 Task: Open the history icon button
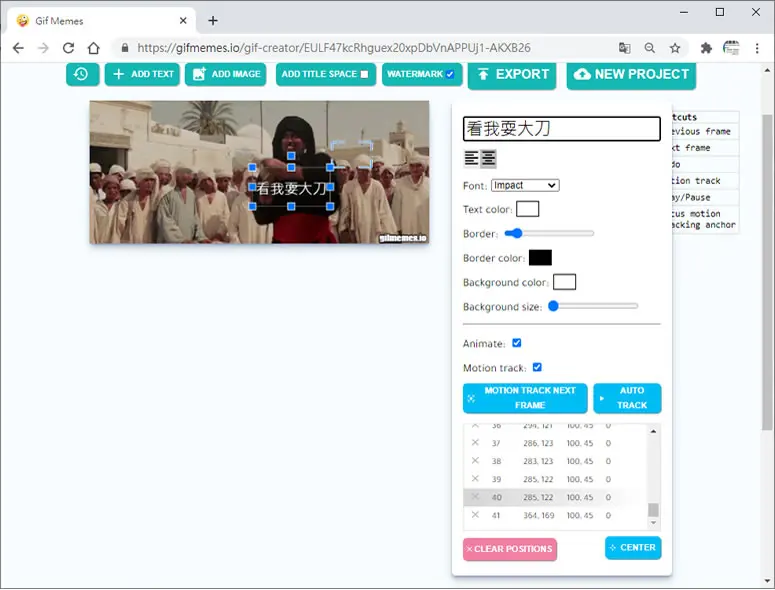point(83,74)
